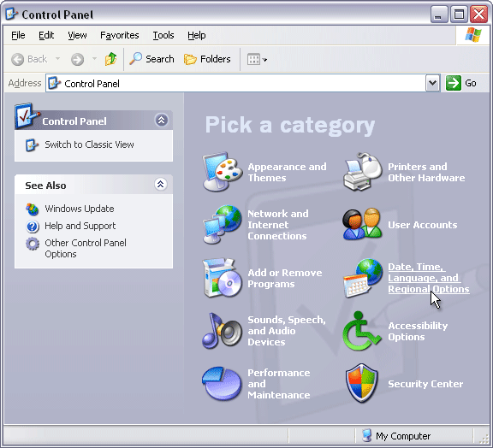The width and height of the screenshot is (493, 448).
Task: Open the Favorites menu
Action: point(120,35)
